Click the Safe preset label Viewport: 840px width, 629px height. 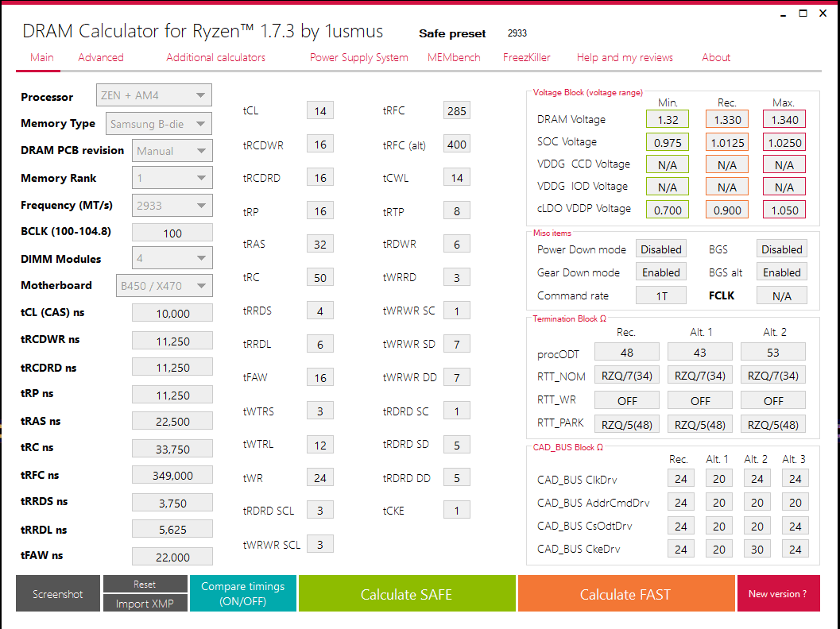tap(452, 33)
